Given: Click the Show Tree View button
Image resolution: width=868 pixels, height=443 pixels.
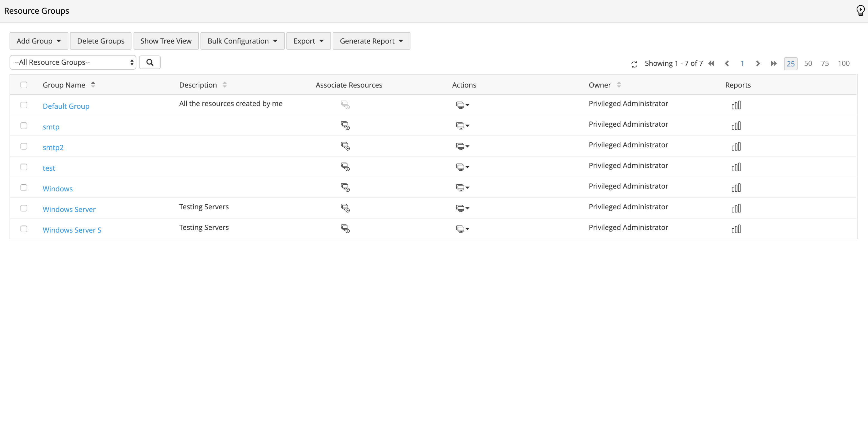Looking at the screenshot, I should (166, 40).
